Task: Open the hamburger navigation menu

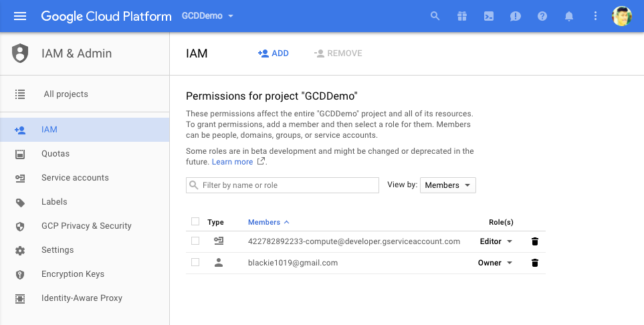Action: click(20, 16)
